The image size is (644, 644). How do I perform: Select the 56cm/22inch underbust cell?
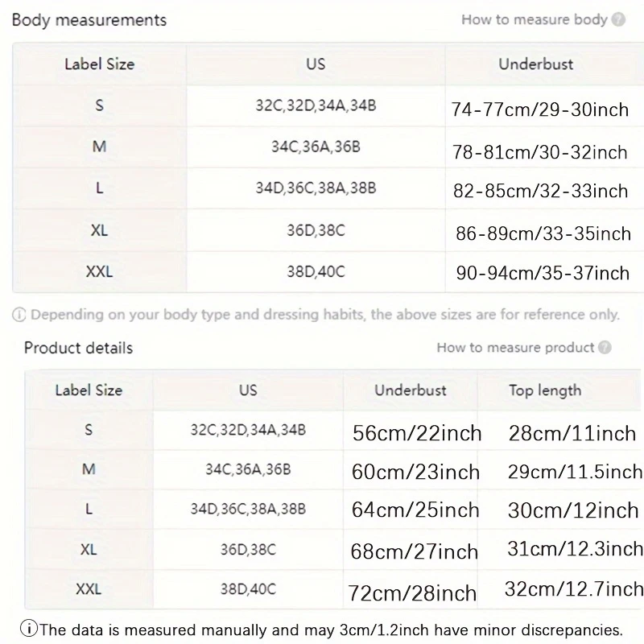(417, 433)
